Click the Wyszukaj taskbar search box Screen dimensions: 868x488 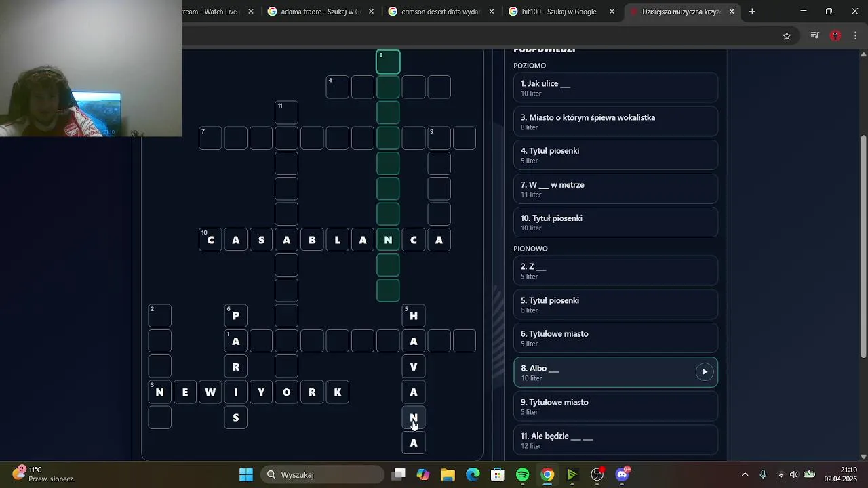pyautogui.click(x=323, y=474)
